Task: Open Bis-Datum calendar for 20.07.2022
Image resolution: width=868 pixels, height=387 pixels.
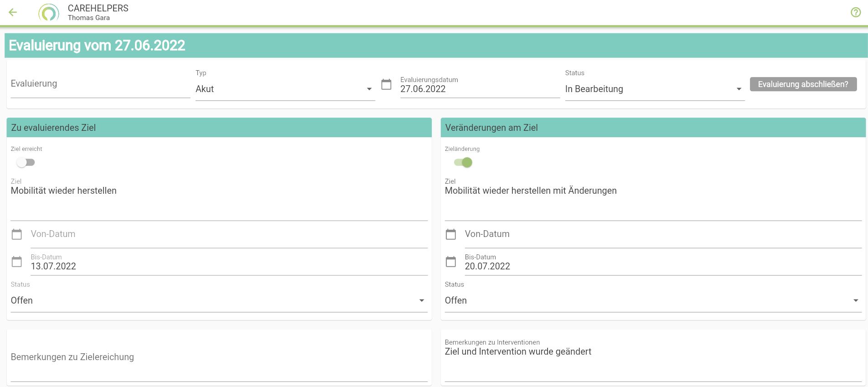Action: click(x=451, y=262)
